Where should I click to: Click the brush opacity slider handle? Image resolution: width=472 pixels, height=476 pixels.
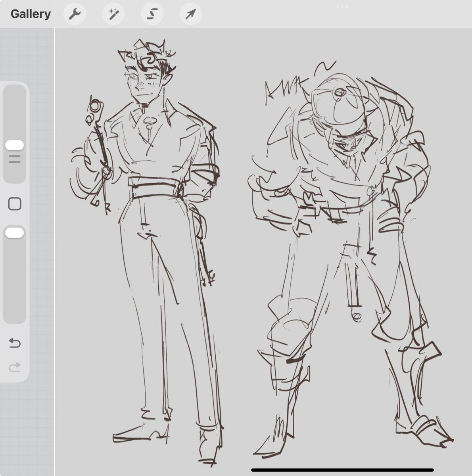tap(15, 233)
